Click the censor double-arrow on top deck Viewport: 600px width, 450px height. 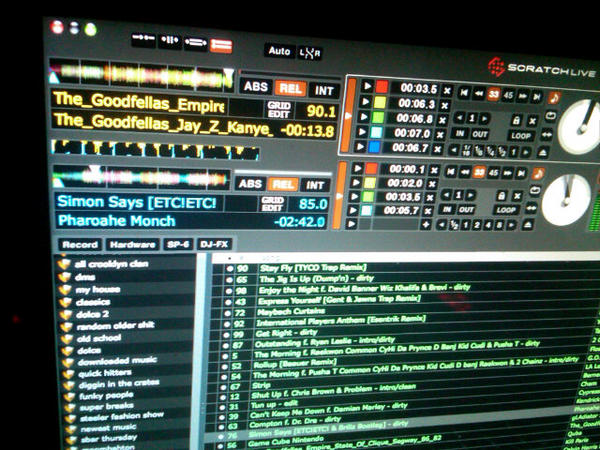tap(547, 134)
